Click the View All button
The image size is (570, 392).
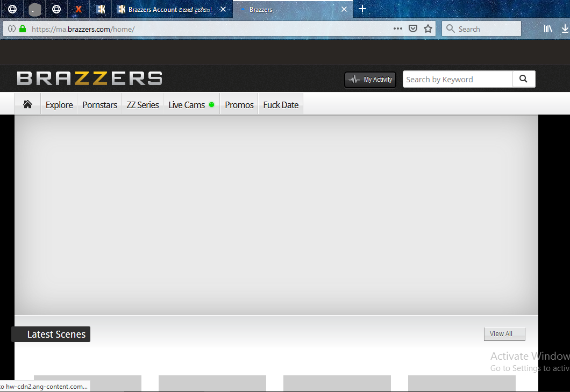pos(504,334)
